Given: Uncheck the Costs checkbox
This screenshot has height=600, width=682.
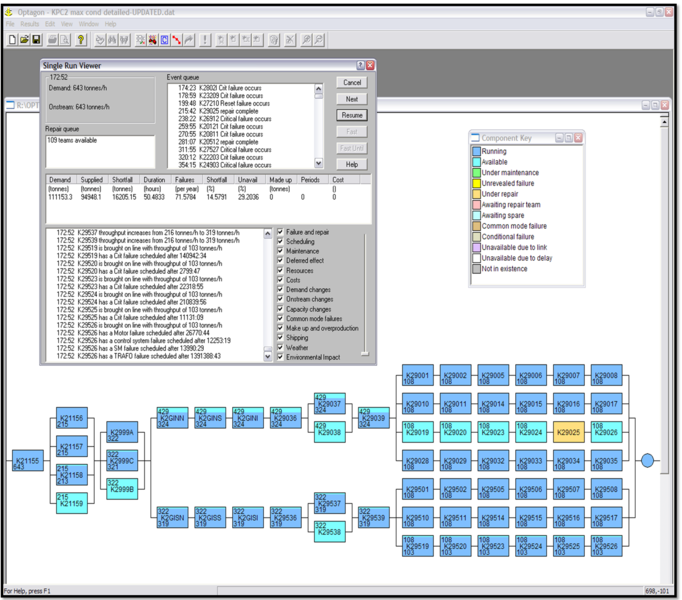Looking at the screenshot, I should (280, 280).
